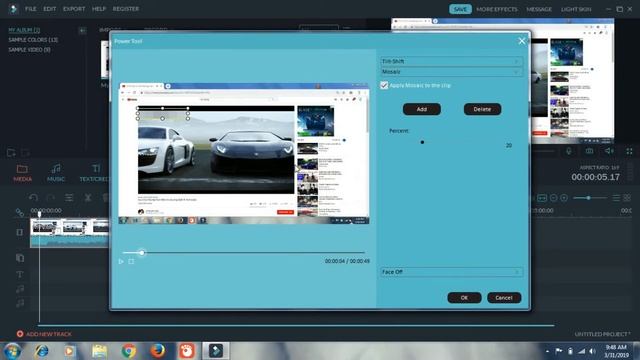The image size is (640, 360).
Task: Click the picture-in-picture track icon
Action: [20, 258]
